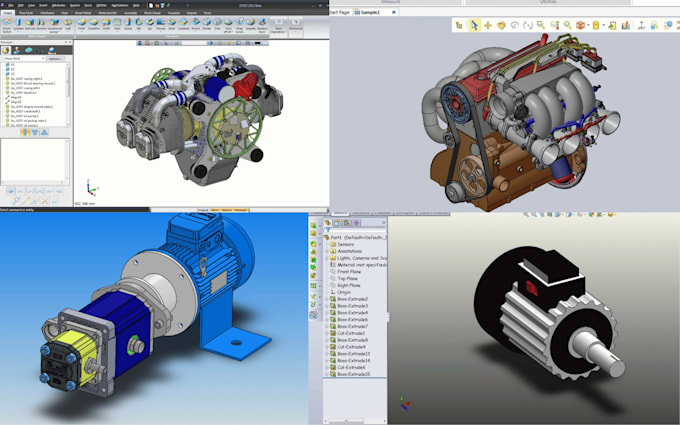Select the Rib tool in ZW3D ribbon
The image size is (680, 425).
tap(139, 25)
